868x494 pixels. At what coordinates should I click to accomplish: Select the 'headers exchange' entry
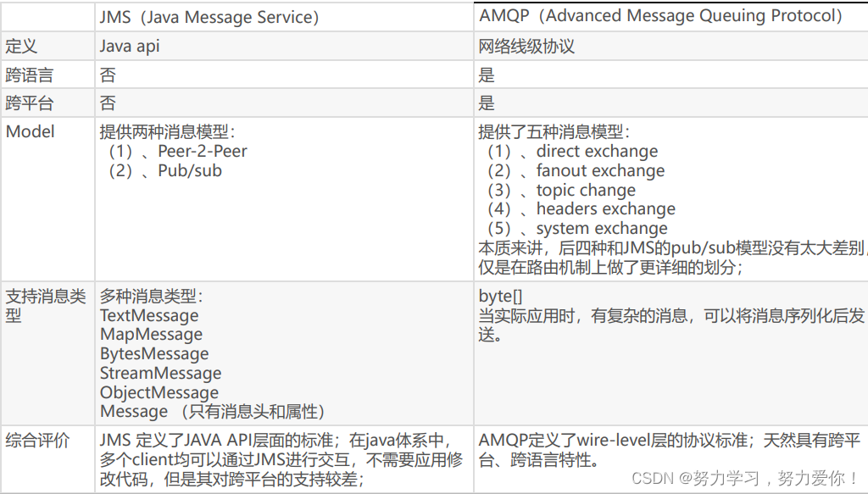point(605,209)
